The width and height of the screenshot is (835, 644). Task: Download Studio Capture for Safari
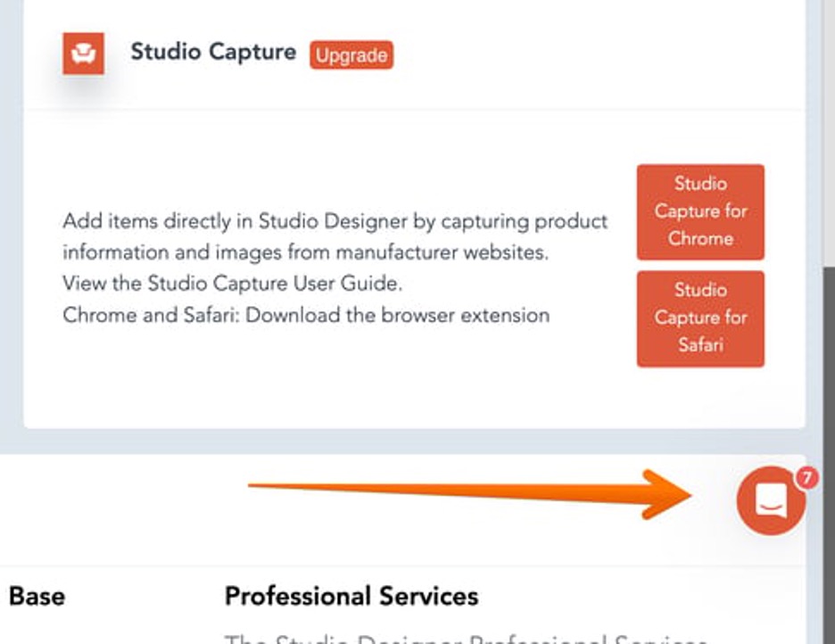coord(700,318)
